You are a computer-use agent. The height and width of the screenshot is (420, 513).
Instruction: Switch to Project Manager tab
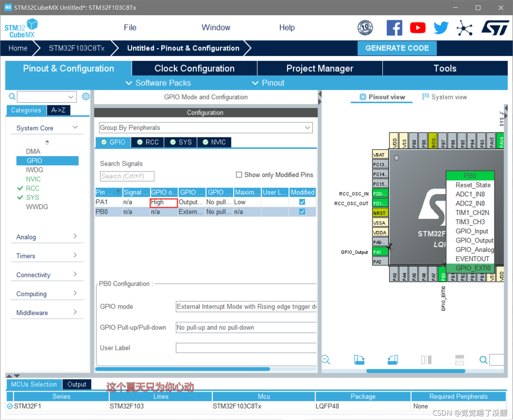pyautogui.click(x=320, y=68)
